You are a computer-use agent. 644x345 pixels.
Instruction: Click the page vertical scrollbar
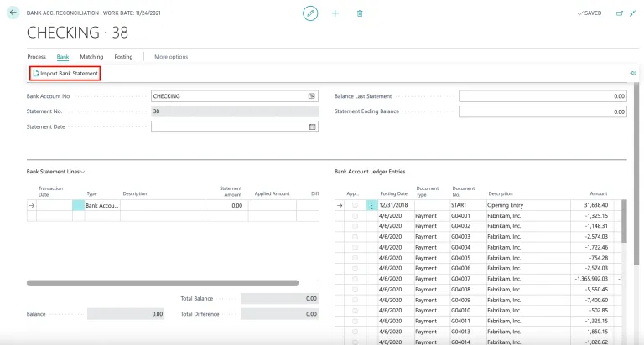pyautogui.click(x=636, y=173)
